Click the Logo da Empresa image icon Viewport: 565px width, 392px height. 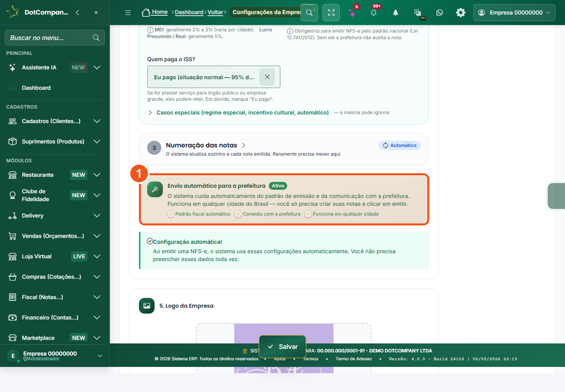pyautogui.click(x=147, y=306)
